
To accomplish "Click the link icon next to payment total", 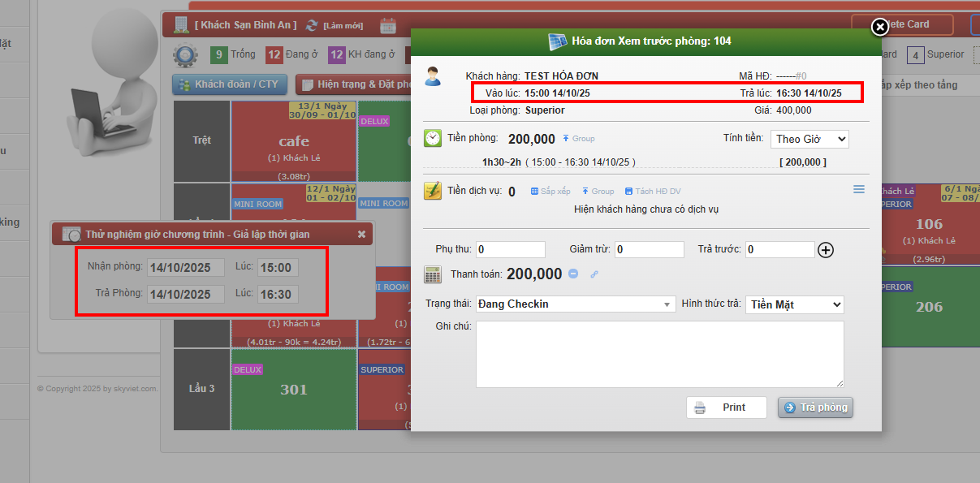I will pos(594,274).
